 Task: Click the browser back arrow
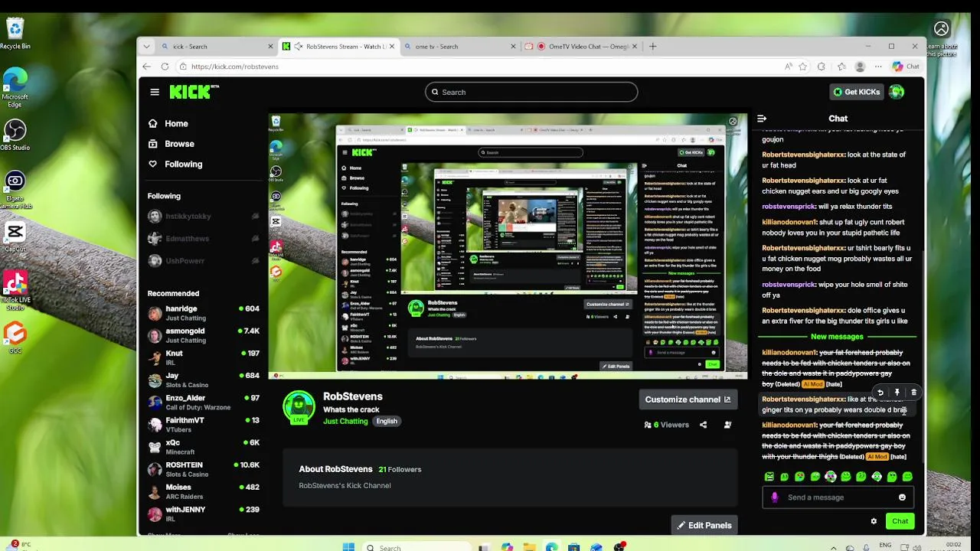(147, 67)
